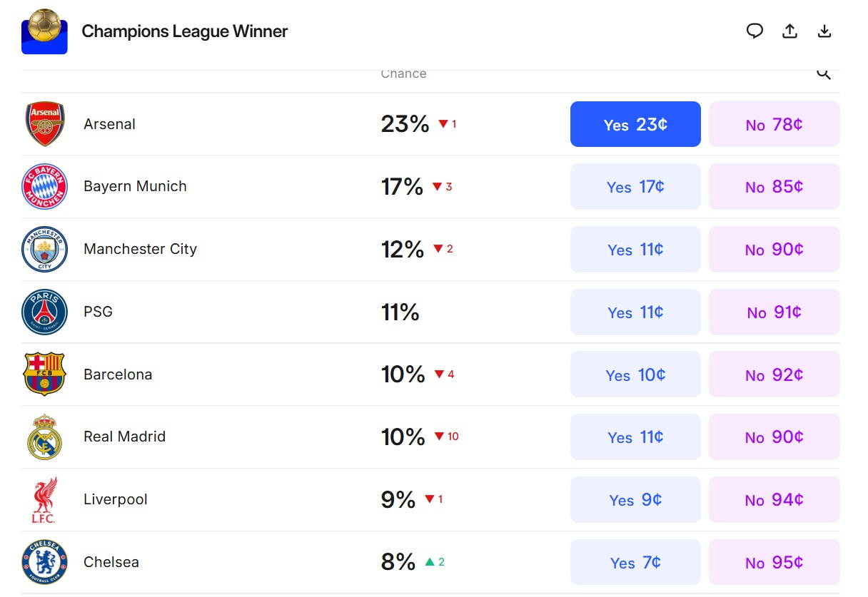This screenshot has height=597, width=868.
Task: Open the comments speech bubble icon
Action: [755, 31]
